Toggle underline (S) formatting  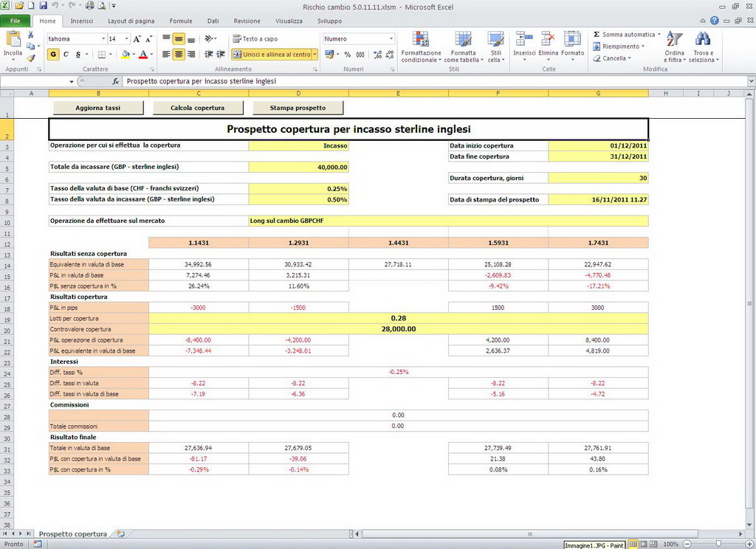pyautogui.click(x=78, y=55)
